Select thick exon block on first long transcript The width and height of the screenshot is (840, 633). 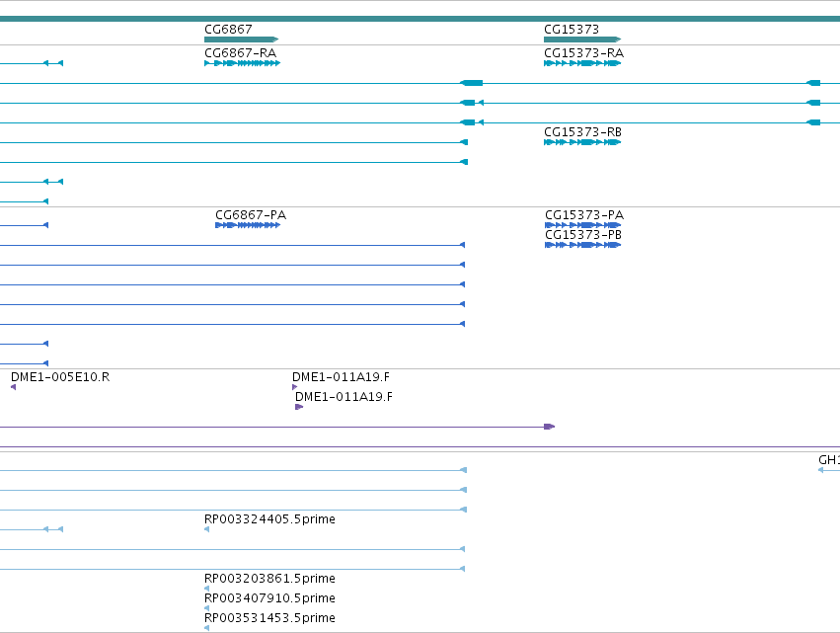click(472, 83)
